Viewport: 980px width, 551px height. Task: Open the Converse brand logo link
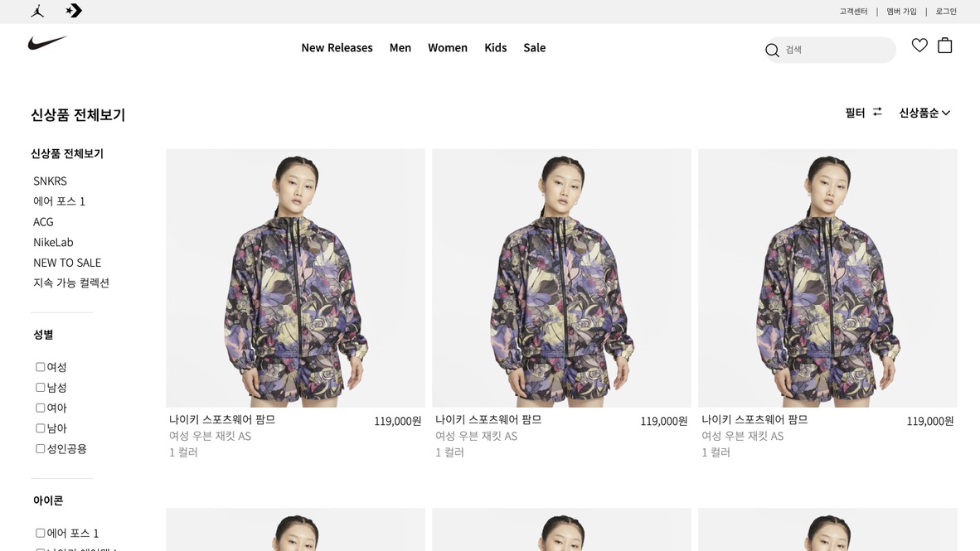pos(74,11)
